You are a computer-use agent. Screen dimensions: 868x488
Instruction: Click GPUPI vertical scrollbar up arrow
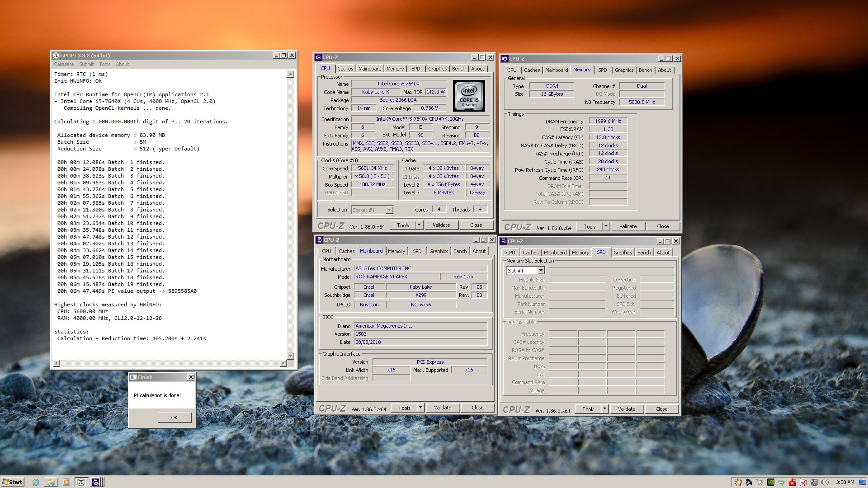coord(291,74)
